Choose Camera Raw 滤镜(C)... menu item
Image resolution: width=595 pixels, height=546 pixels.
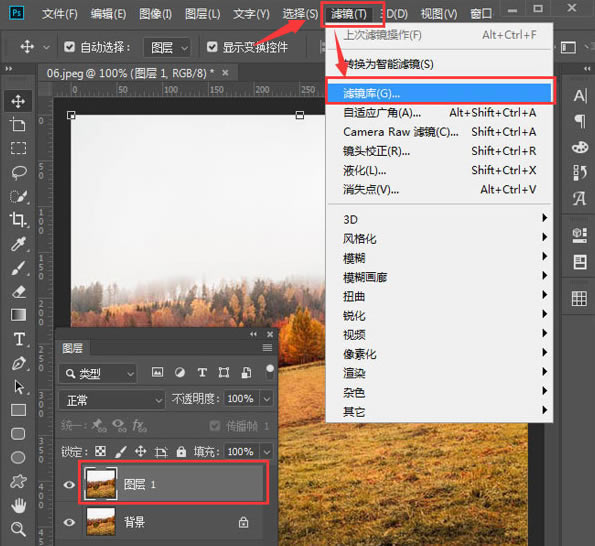coord(439,132)
